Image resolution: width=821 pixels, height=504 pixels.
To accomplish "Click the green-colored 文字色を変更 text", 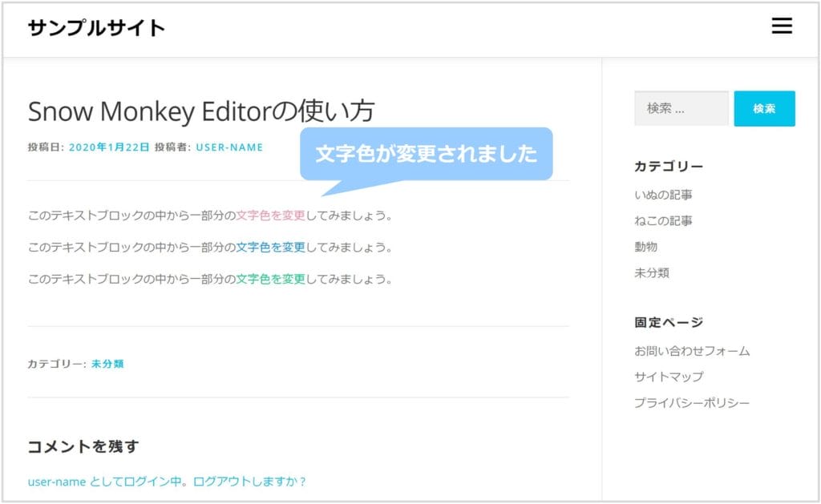I will coord(271,280).
